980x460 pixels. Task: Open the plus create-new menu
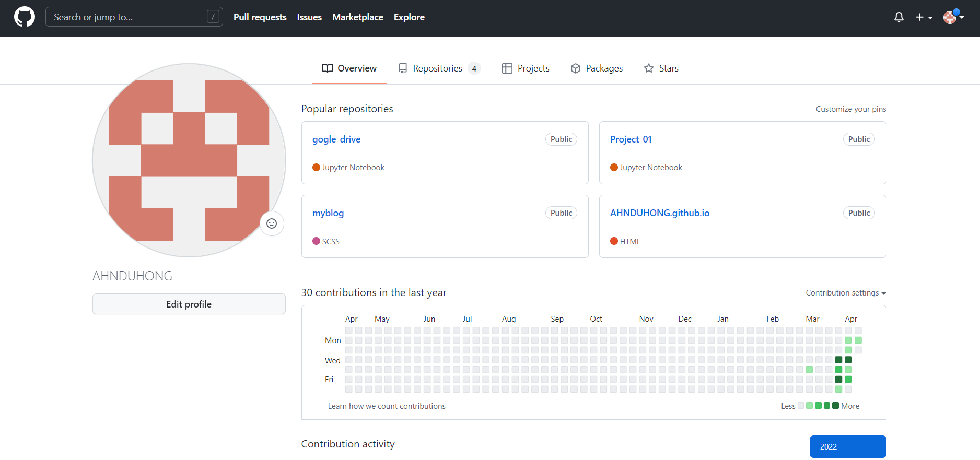click(924, 17)
